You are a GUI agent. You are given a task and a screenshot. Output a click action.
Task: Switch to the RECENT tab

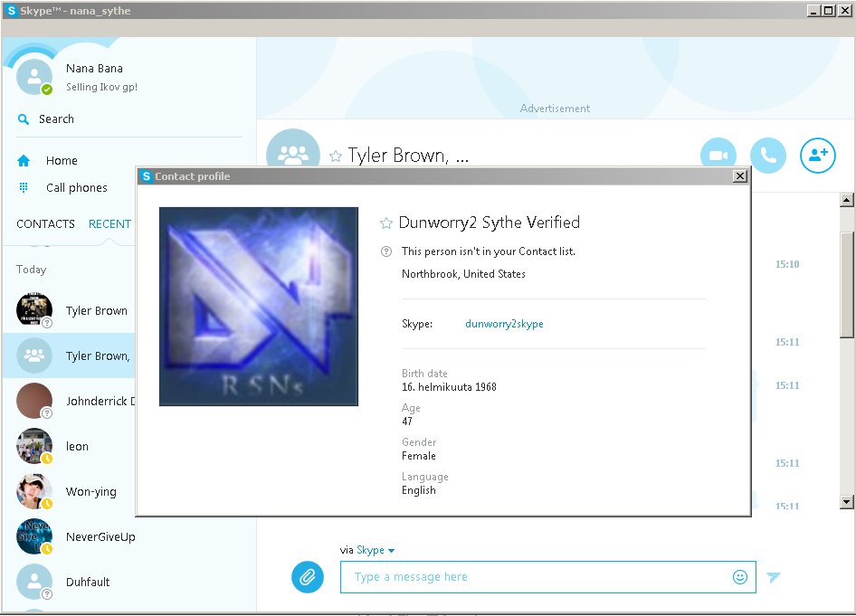click(109, 223)
